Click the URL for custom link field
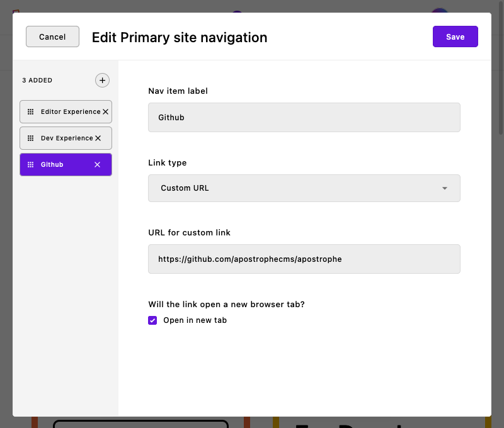 [x=304, y=259]
